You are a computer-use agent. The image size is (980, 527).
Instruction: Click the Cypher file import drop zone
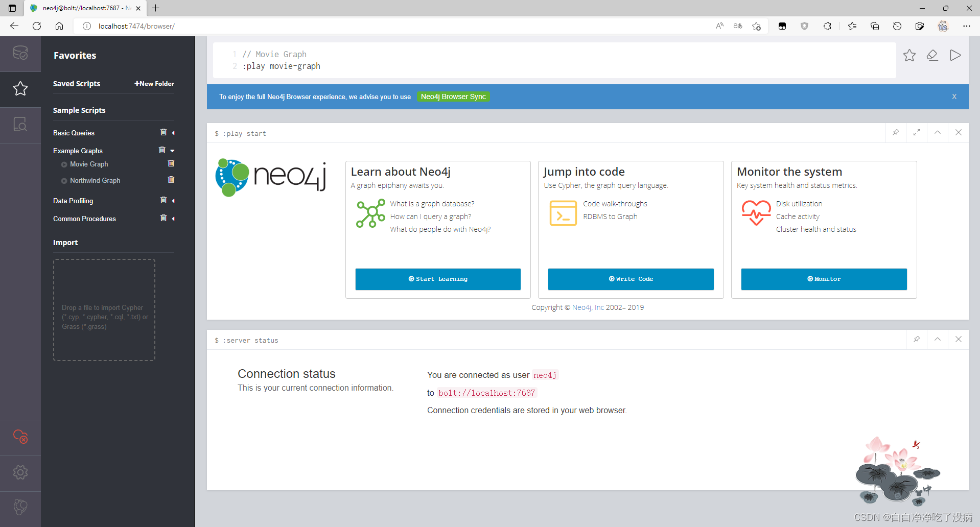coord(104,310)
